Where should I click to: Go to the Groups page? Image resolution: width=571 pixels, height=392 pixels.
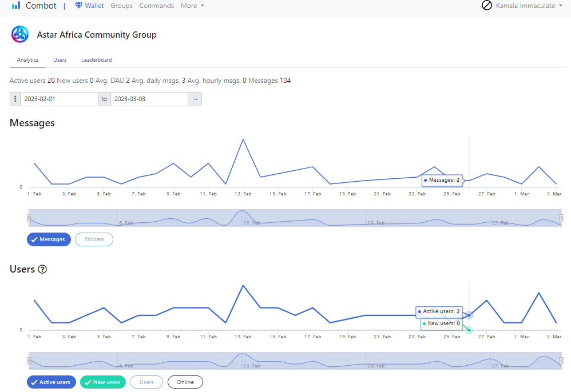click(x=122, y=6)
